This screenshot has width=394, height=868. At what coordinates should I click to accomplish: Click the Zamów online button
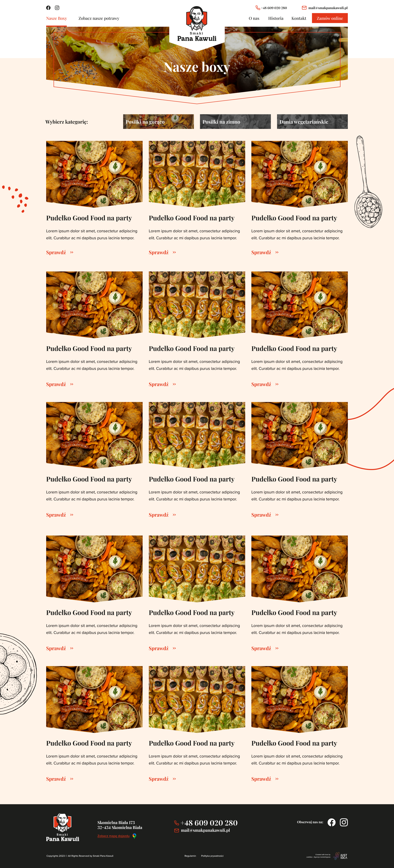point(330,18)
